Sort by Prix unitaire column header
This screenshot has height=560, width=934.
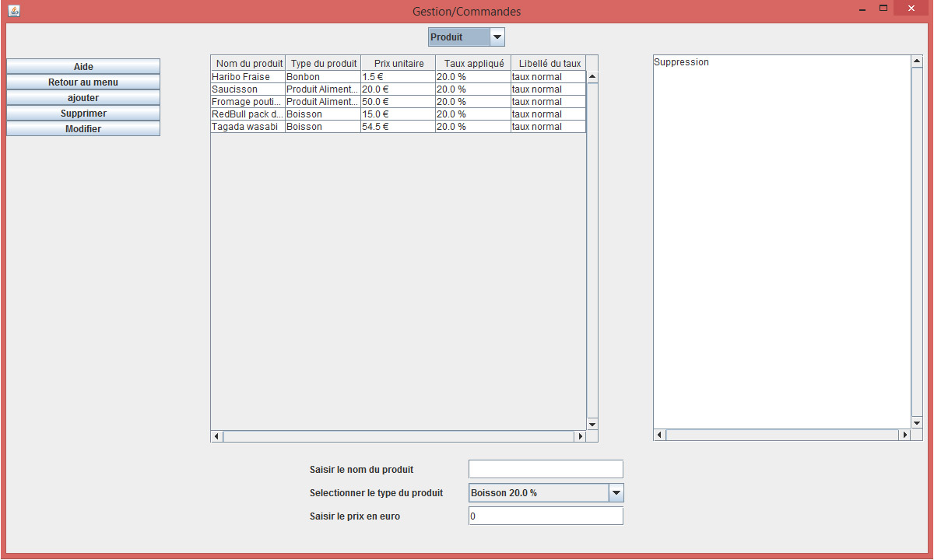(x=399, y=64)
